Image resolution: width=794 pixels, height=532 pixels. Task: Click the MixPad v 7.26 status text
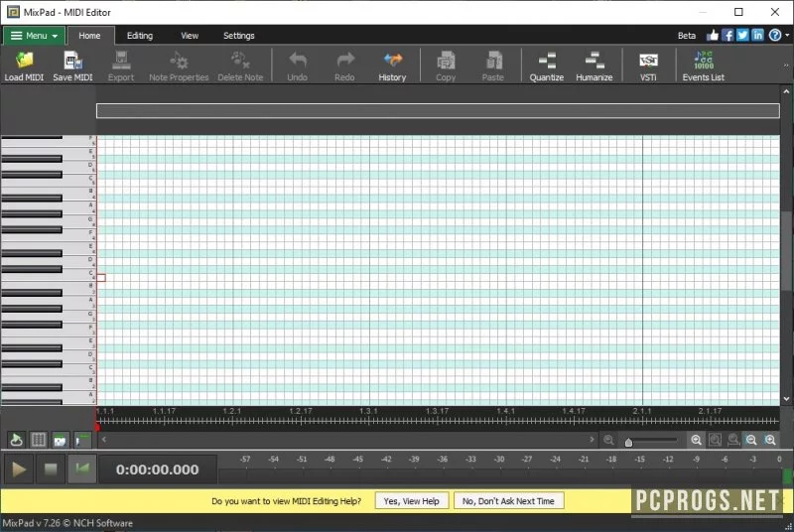[x=67, y=523]
